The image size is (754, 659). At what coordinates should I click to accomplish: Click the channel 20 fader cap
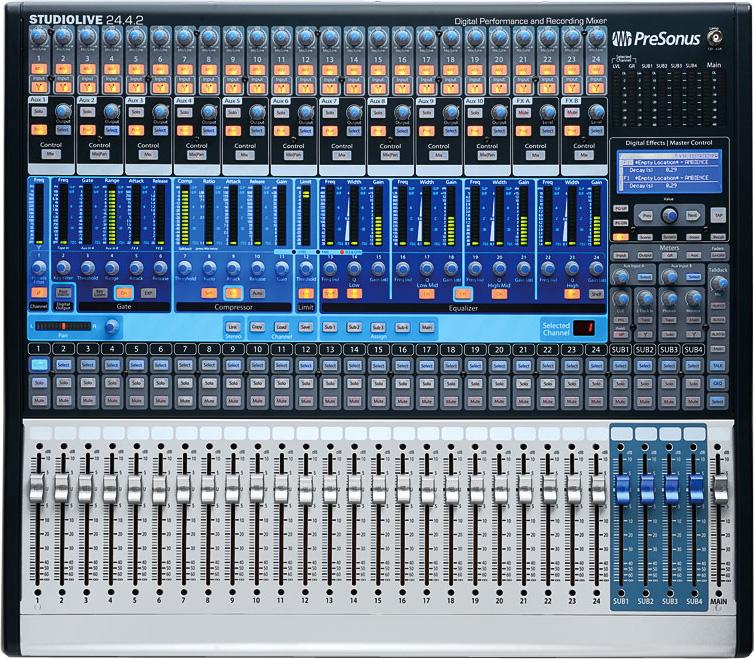tap(500, 488)
